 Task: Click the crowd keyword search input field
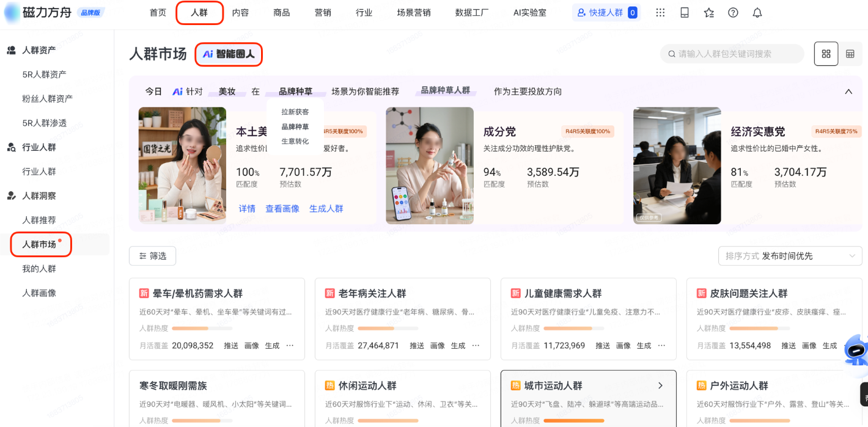pyautogui.click(x=732, y=53)
